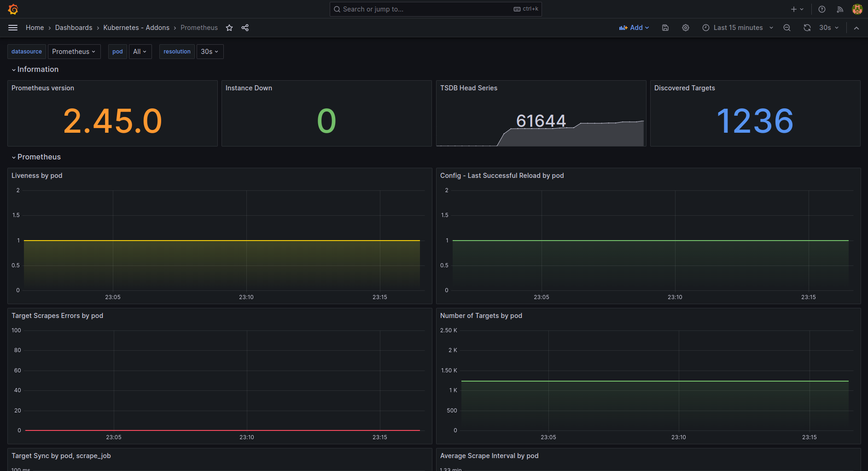Screen dimensions: 868x471
Task: Go to Dashboards in the breadcrumb
Action: click(x=74, y=28)
